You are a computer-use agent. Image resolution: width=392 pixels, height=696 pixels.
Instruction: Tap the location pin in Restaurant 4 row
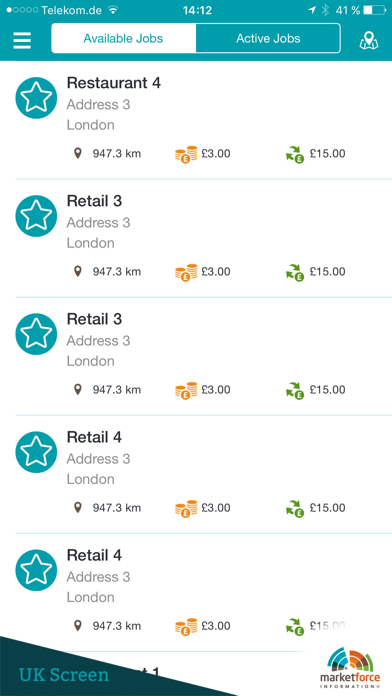[78, 154]
